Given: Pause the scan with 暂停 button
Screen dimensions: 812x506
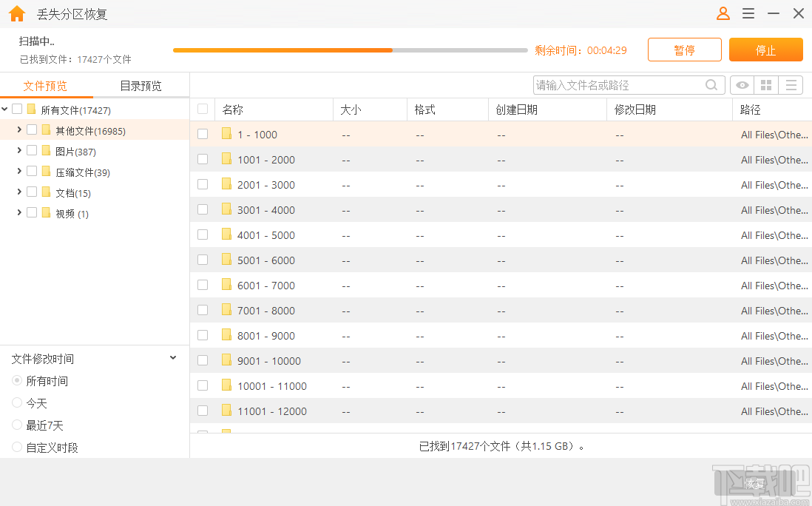Looking at the screenshot, I should (685, 50).
